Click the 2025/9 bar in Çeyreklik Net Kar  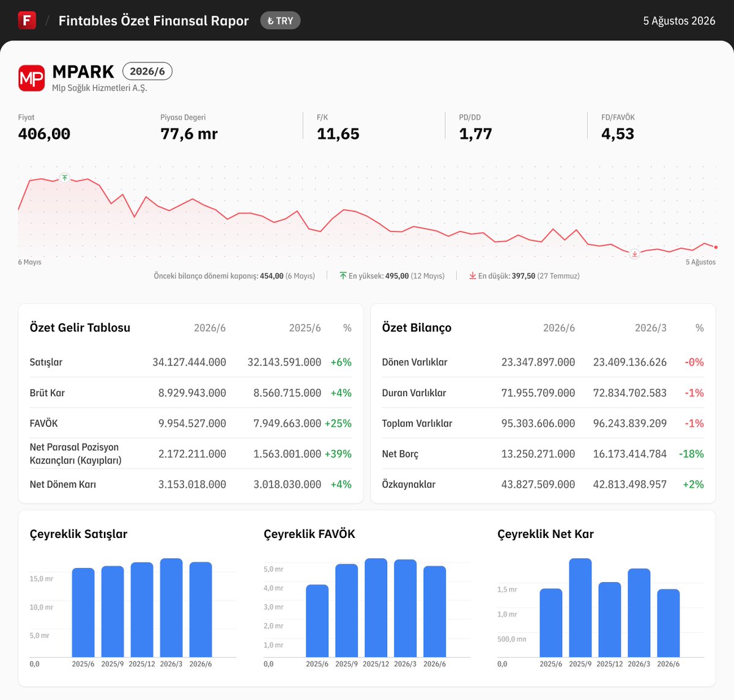point(580,608)
